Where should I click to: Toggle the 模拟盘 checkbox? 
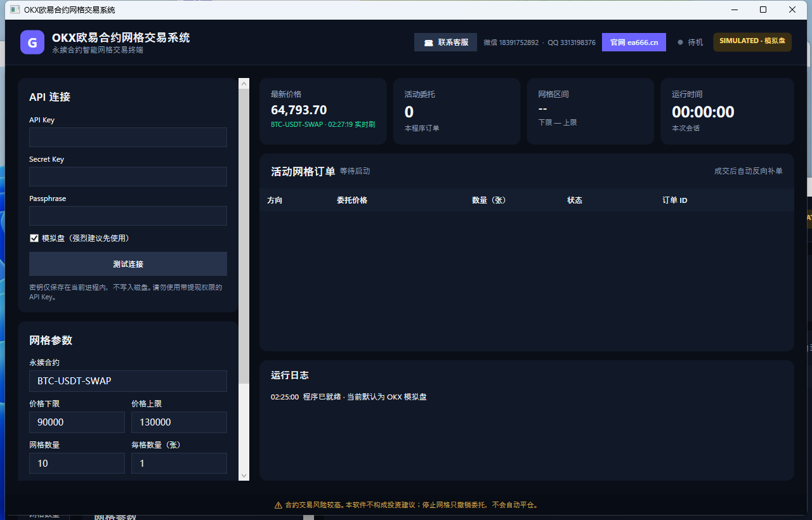click(34, 238)
